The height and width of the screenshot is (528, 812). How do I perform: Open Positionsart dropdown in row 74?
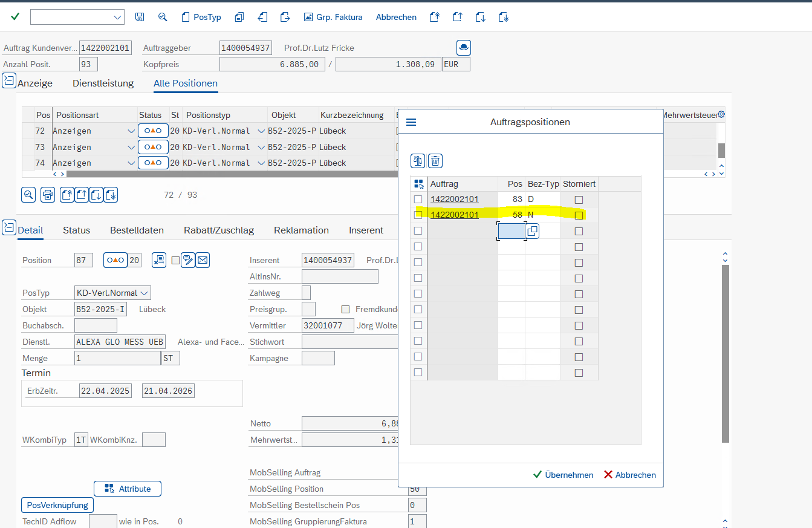click(x=131, y=163)
